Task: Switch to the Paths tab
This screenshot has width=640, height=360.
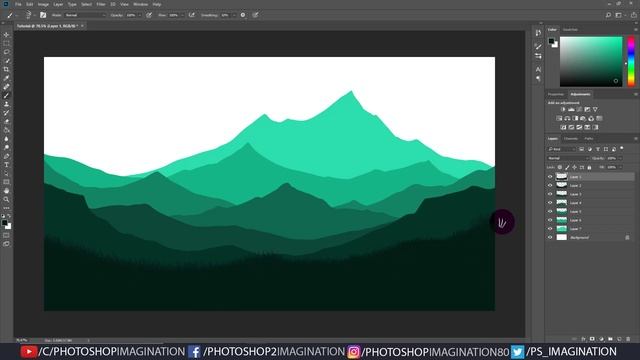Action: pos(589,139)
